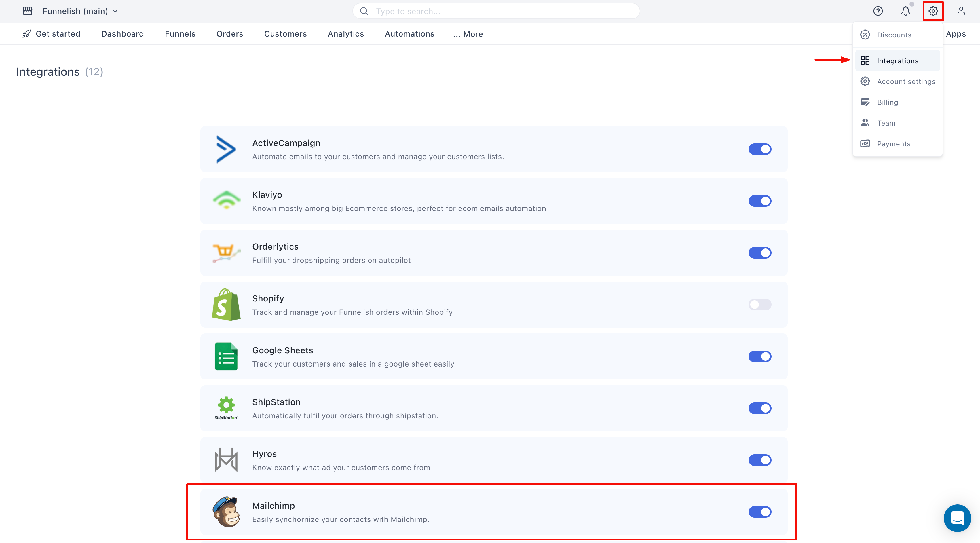The width and height of the screenshot is (980, 543).
Task: Click the storefront icon beside Funnelish
Action: (x=27, y=11)
